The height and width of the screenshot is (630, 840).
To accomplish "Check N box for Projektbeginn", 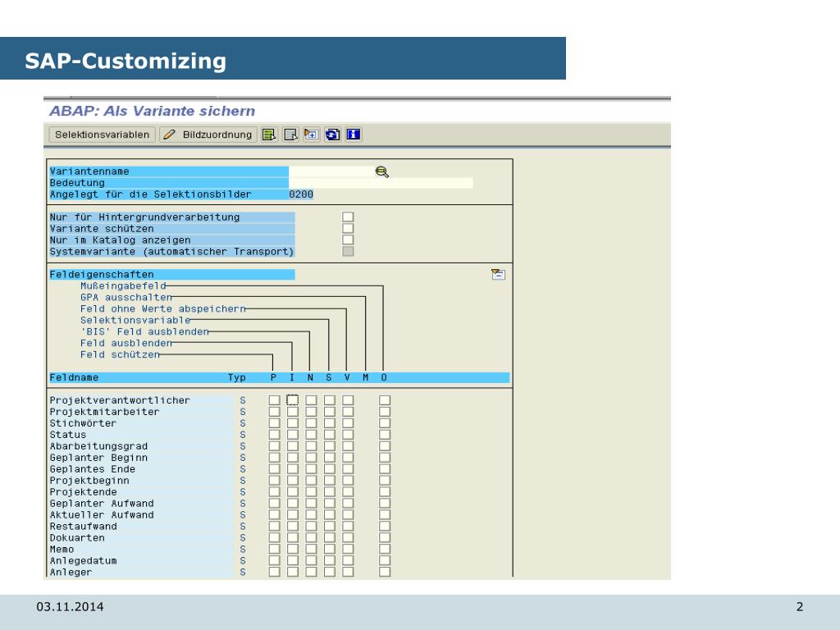I will (311, 481).
